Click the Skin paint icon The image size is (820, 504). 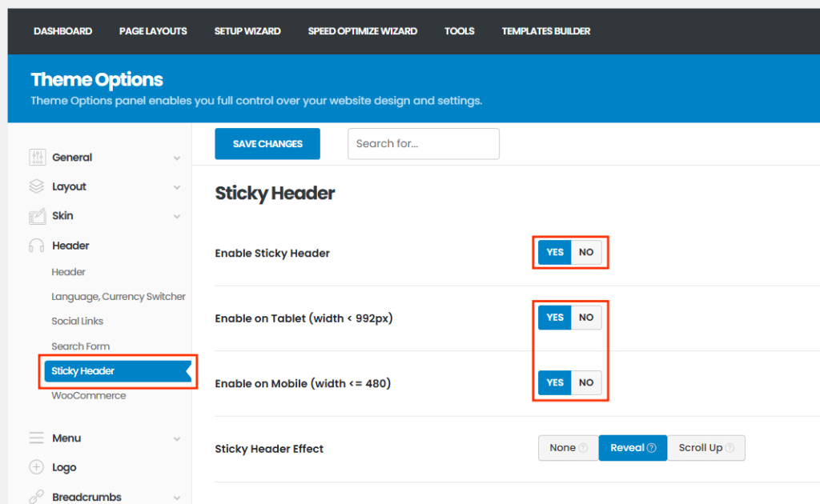pos(37,216)
